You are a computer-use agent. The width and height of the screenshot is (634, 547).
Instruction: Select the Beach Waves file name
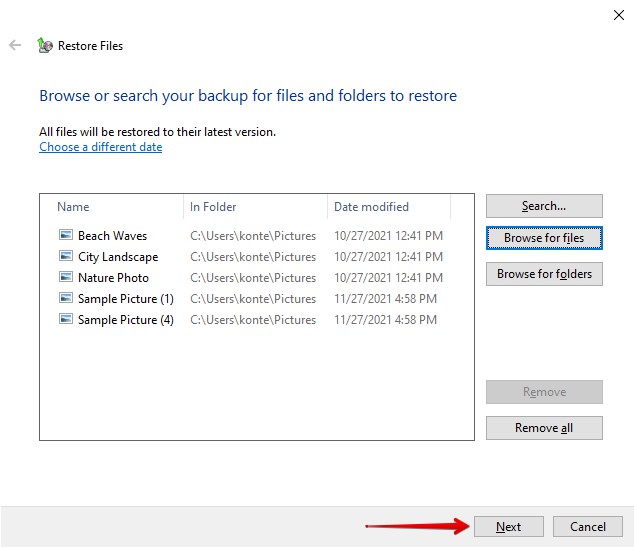pos(112,236)
